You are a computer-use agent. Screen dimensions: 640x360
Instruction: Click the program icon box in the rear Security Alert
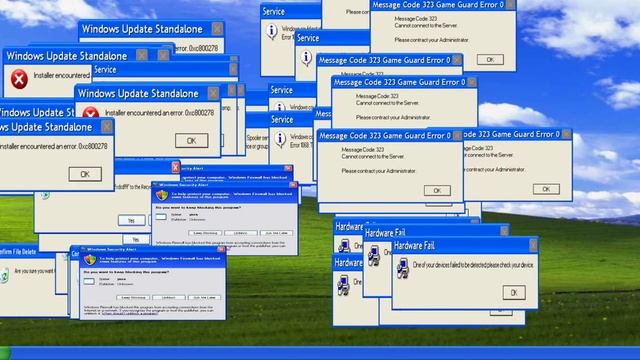pos(161,217)
